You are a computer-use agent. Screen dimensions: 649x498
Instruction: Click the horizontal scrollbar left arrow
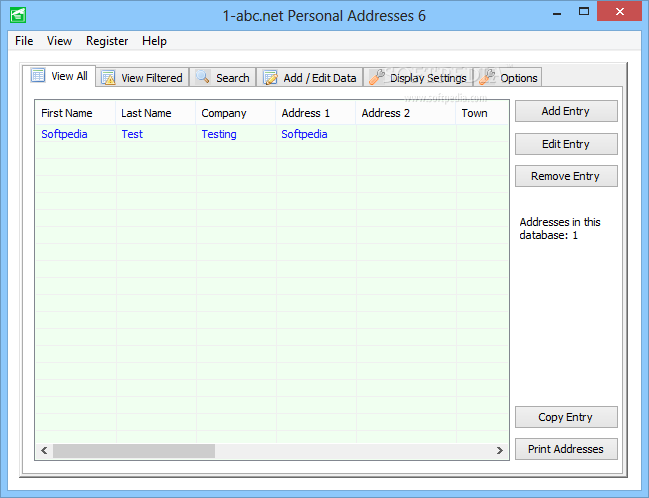pyautogui.click(x=44, y=450)
